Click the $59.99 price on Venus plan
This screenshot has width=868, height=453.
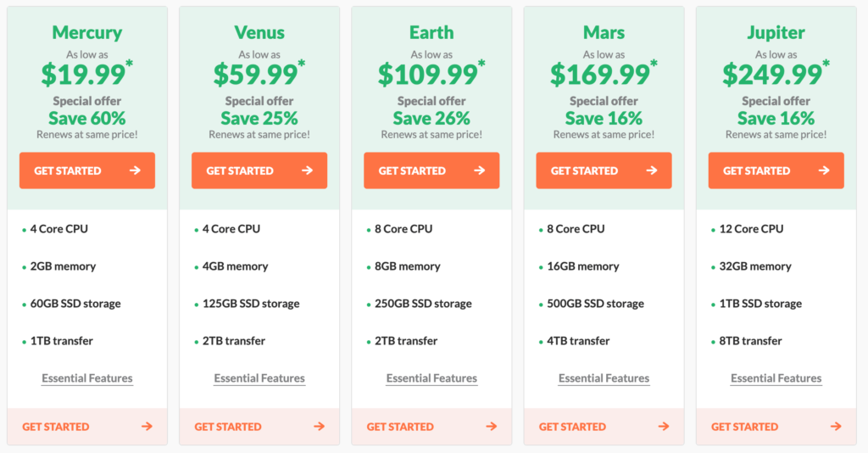pos(256,74)
